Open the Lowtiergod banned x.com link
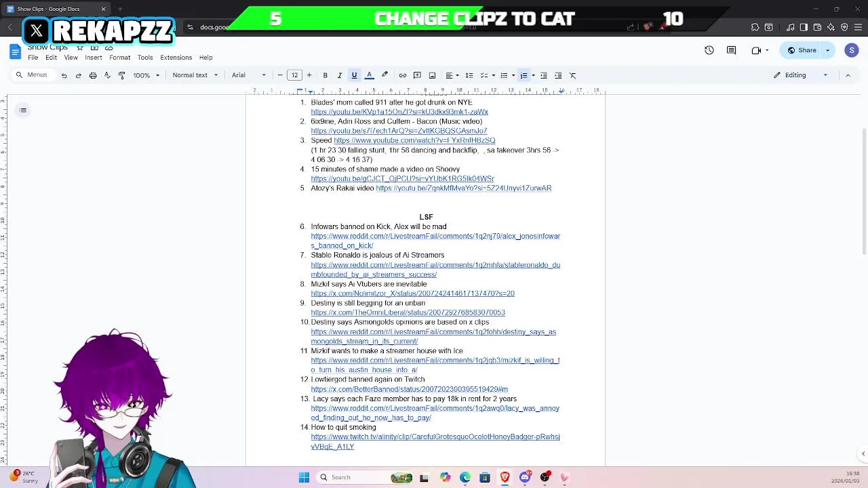This screenshot has height=488, width=868. pos(409,389)
